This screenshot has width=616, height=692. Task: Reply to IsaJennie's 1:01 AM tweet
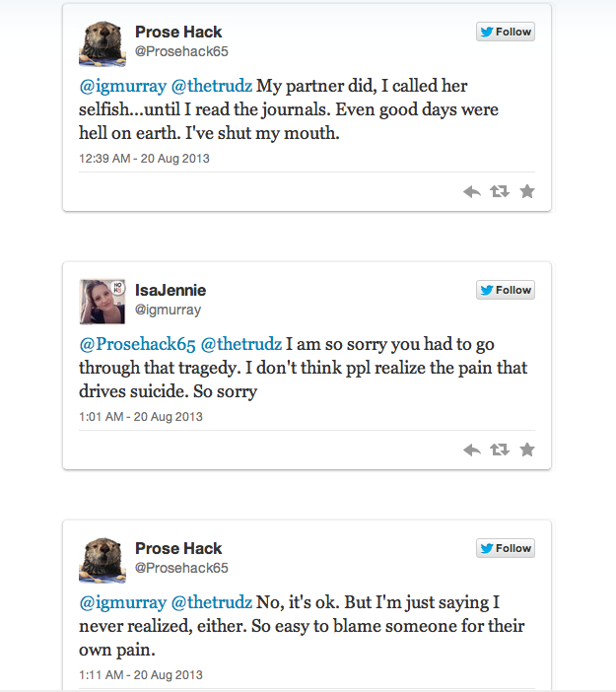click(472, 450)
